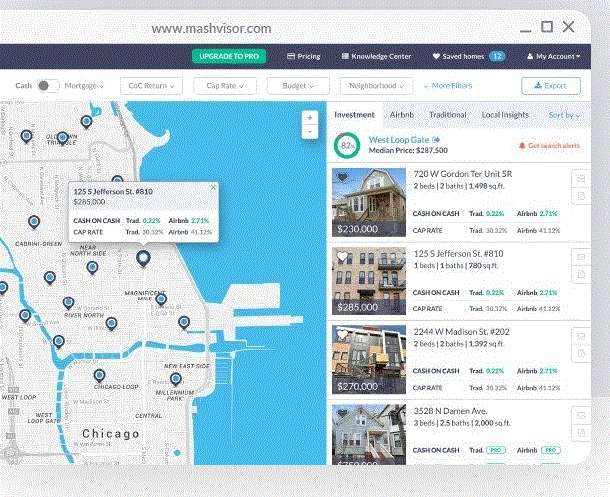Click the Trad. PRO badge on 3528 N Damen
This screenshot has height=497, width=610.
tap(496, 450)
